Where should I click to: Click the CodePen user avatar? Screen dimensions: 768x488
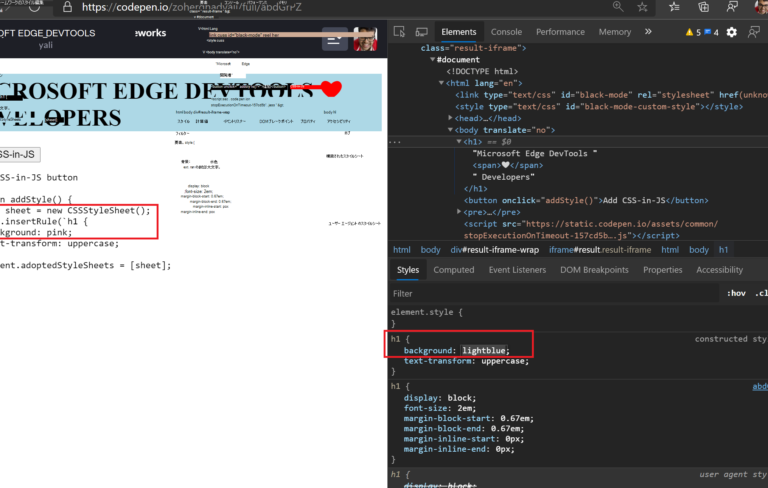pos(365,39)
